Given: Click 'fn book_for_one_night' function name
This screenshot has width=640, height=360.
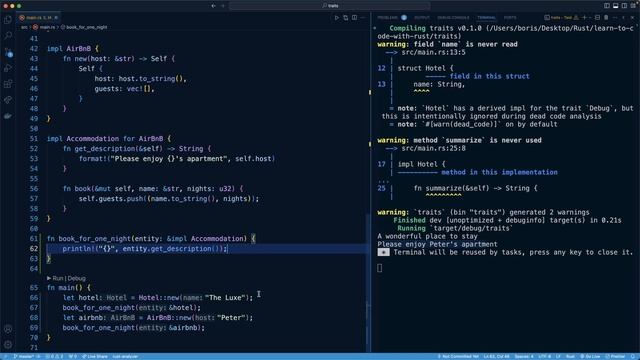Looking at the screenshot, I should [95, 239].
